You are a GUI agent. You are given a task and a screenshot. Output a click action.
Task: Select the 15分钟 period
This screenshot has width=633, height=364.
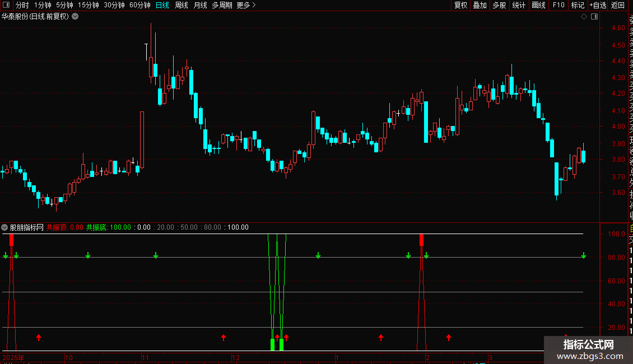pyautogui.click(x=89, y=5)
